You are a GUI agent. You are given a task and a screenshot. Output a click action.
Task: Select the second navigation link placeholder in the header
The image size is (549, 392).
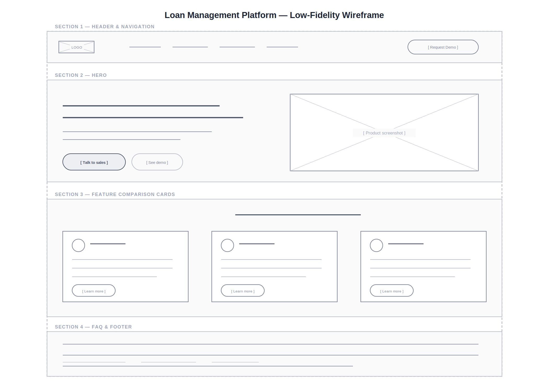click(190, 47)
